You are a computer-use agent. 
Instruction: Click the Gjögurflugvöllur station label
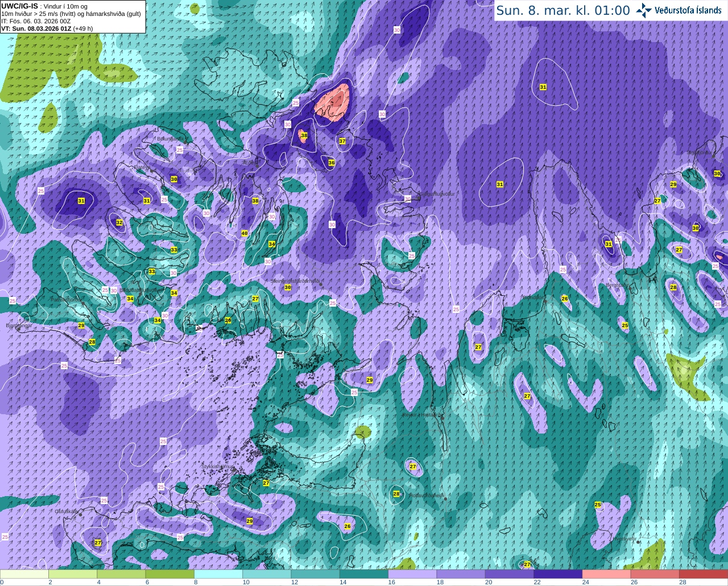pos(436,195)
